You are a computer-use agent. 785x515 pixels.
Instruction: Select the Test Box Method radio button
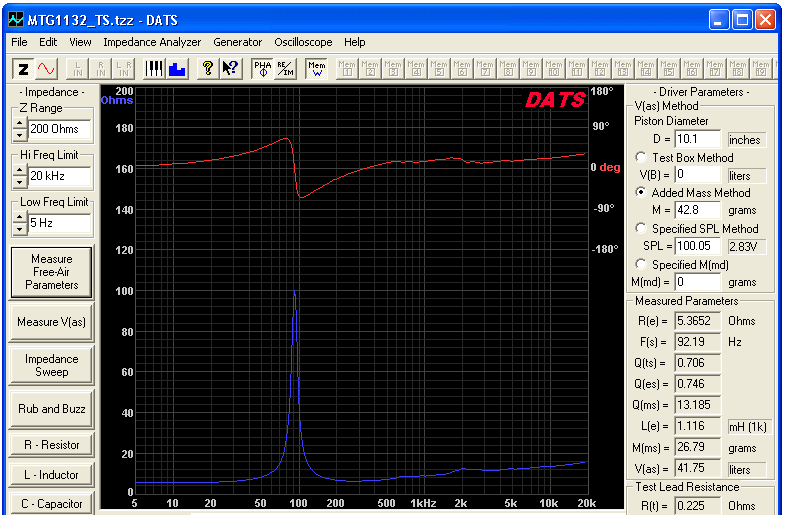(x=640, y=157)
